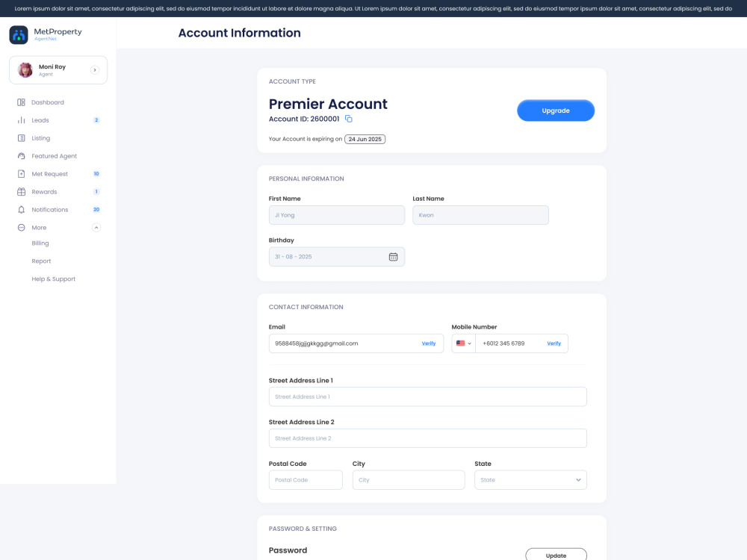The width and height of the screenshot is (747, 560).
Task: Click the First Name field
Action: (x=337, y=215)
